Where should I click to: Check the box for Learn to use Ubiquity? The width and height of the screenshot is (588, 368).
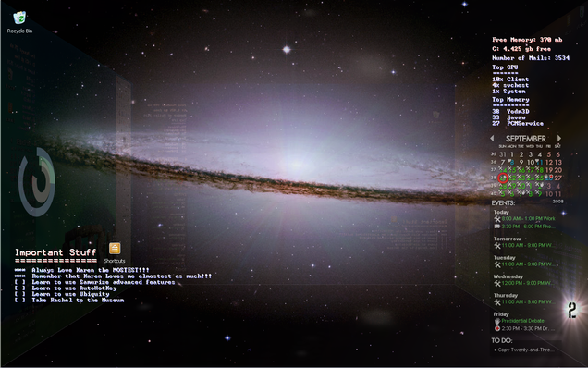coord(19,294)
